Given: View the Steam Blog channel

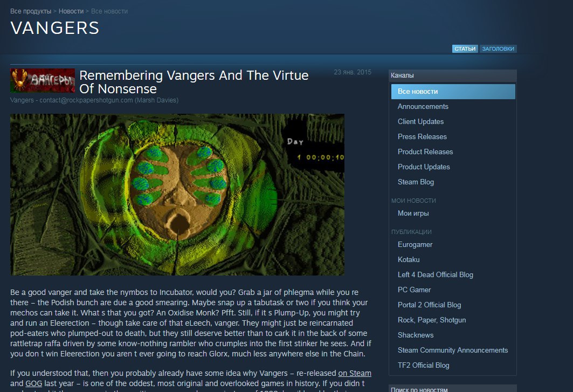Looking at the screenshot, I should [x=416, y=182].
